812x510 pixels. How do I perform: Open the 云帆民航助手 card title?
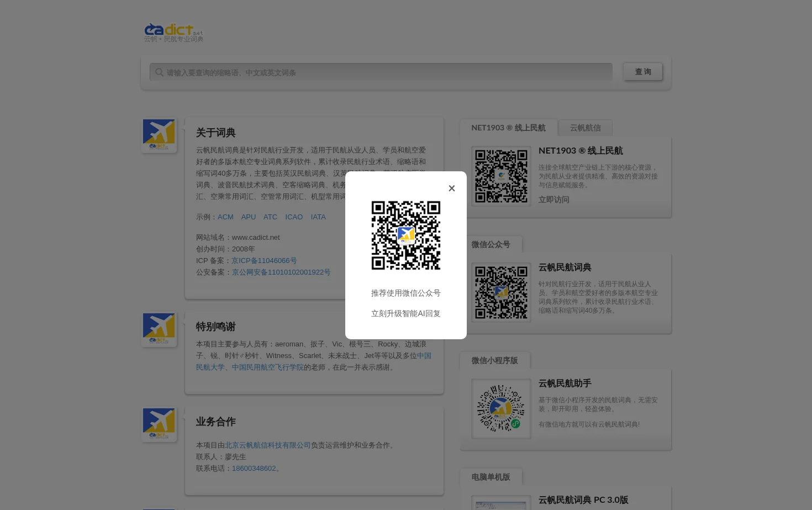[x=565, y=383]
